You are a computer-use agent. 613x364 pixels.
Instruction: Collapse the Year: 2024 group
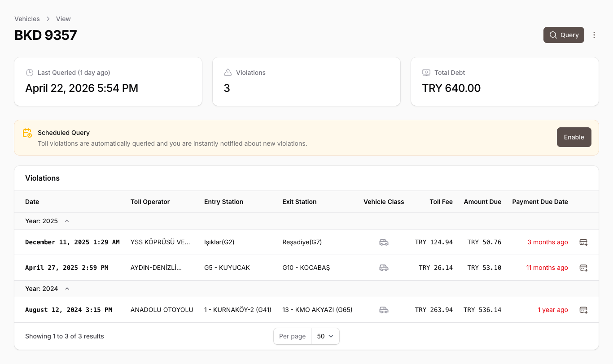tap(67, 289)
